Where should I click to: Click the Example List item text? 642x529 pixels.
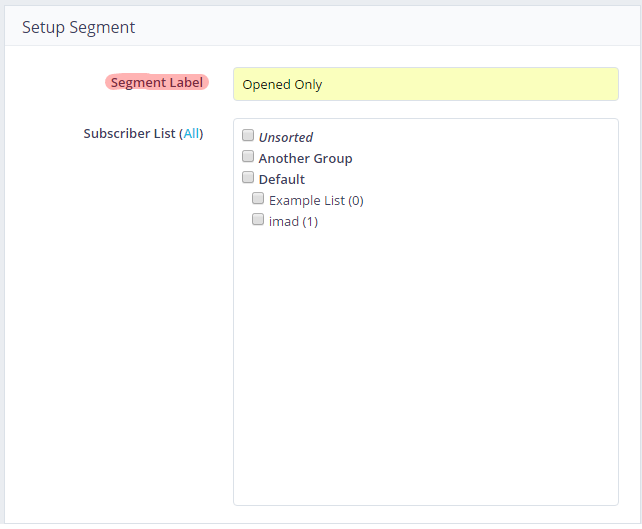306,201
